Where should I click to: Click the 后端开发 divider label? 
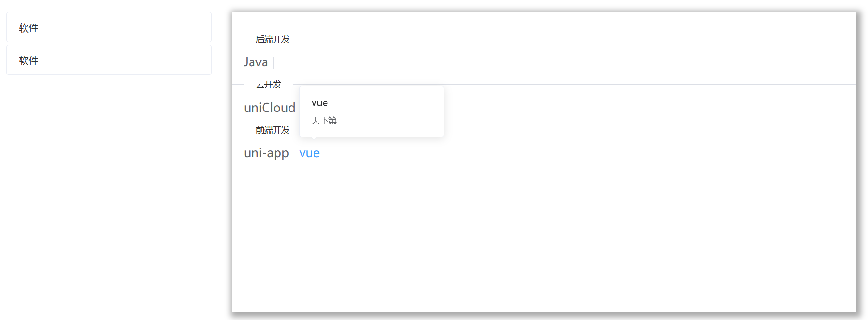[273, 39]
